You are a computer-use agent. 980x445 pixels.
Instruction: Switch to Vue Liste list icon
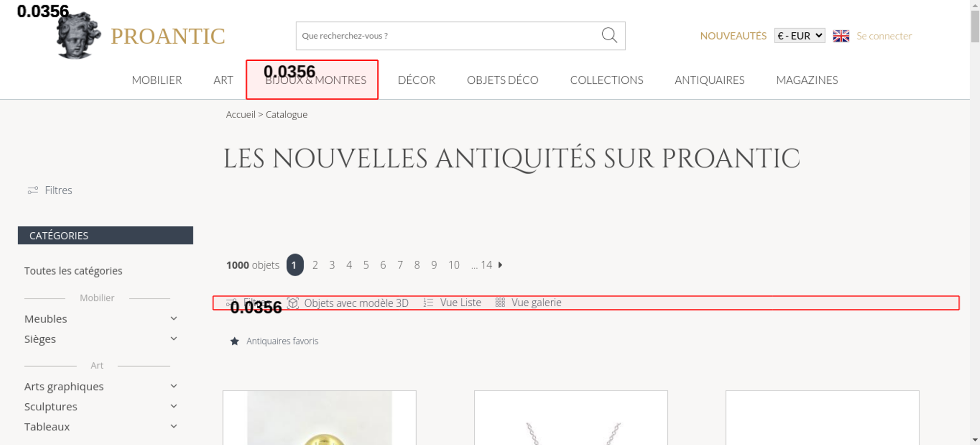pyautogui.click(x=428, y=303)
